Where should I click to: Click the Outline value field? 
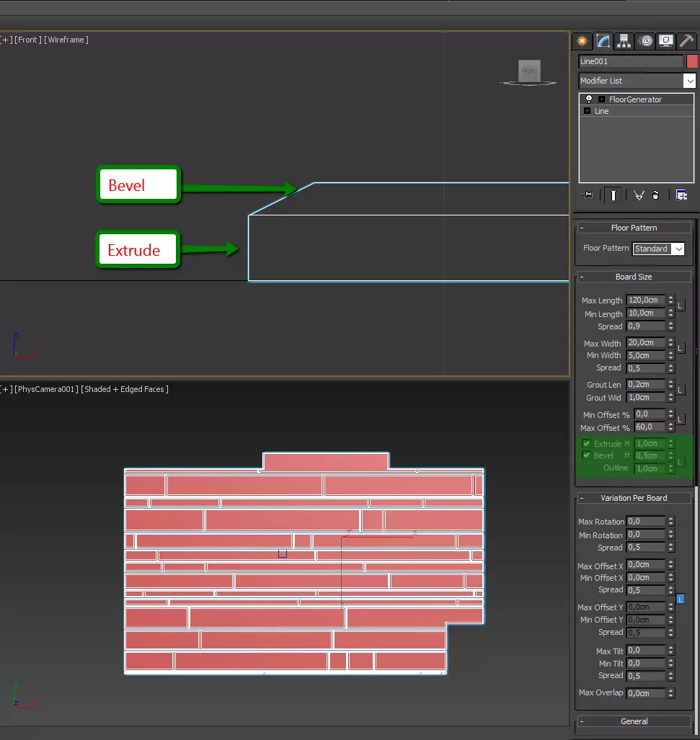pyautogui.click(x=650, y=468)
